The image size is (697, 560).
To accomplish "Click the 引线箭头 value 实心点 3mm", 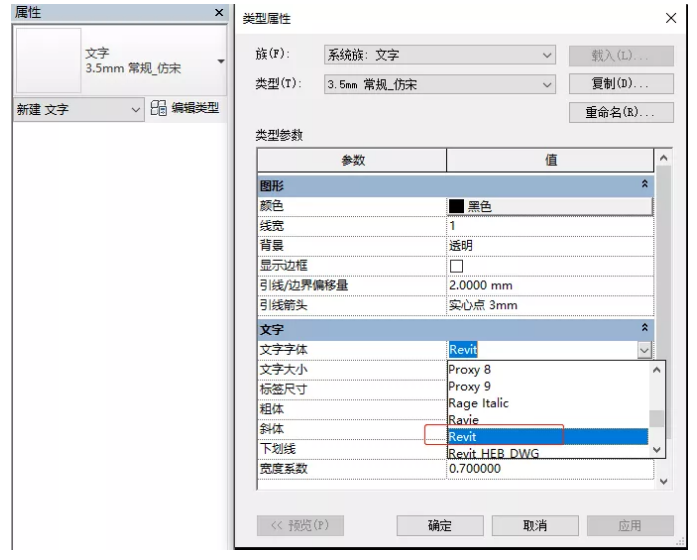I will (483, 305).
